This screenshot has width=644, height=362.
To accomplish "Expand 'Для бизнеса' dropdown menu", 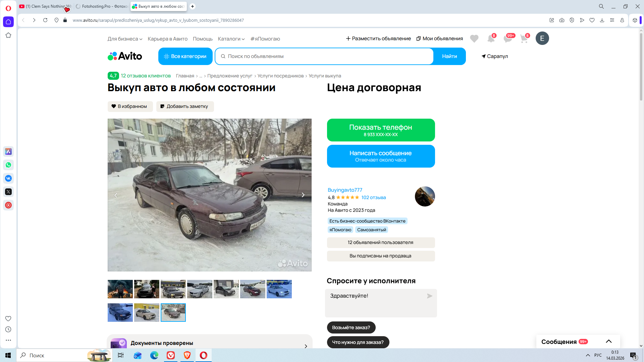I will (x=125, y=39).
